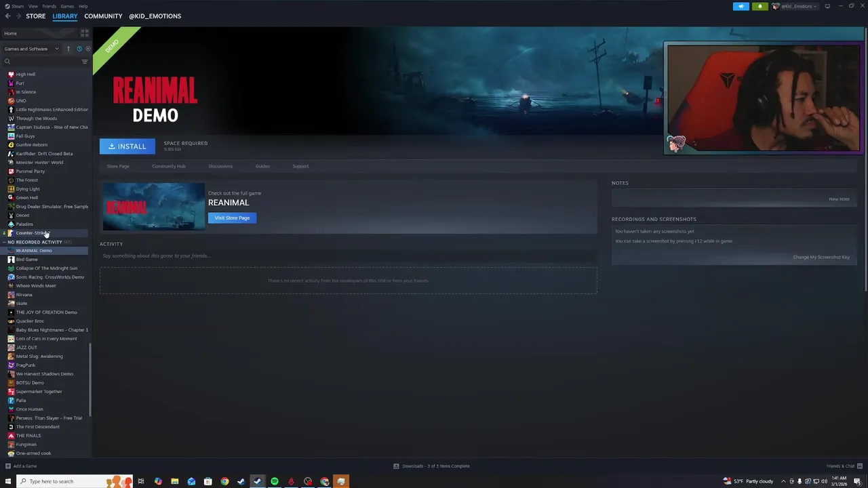Click Change My Screenshot Key
This screenshot has height=488, width=868.
(x=821, y=257)
